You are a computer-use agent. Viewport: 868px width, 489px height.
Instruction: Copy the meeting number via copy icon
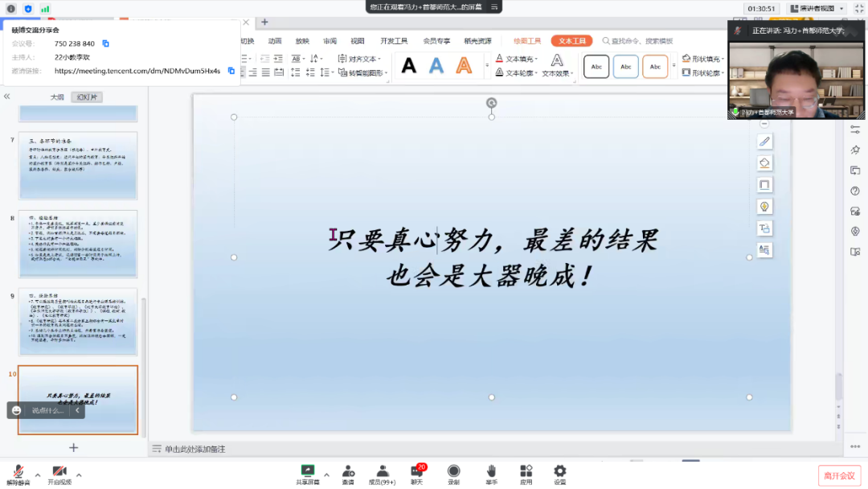tap(105, 43)
